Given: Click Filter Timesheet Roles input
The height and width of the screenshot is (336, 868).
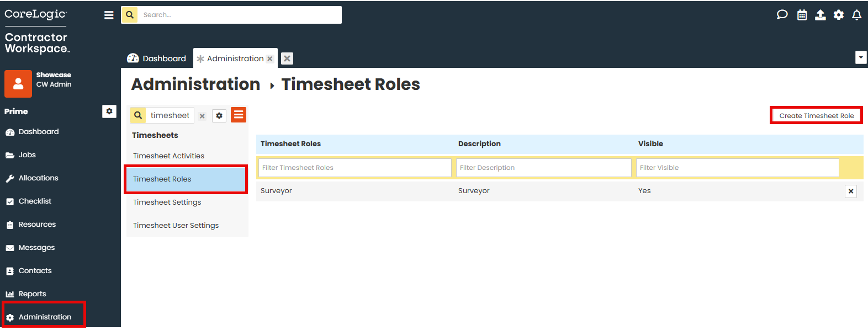Looking at the screenshot, I should [x=354, y=168].
